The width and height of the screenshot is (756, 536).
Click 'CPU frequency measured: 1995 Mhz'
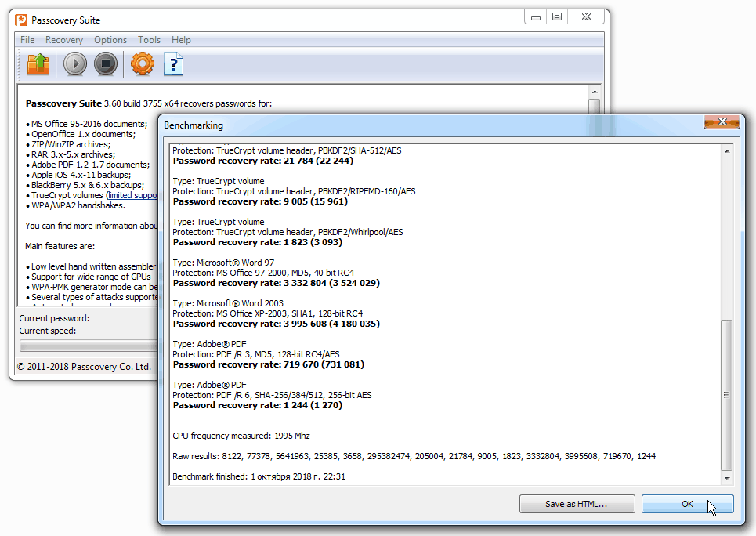point(241,436)
